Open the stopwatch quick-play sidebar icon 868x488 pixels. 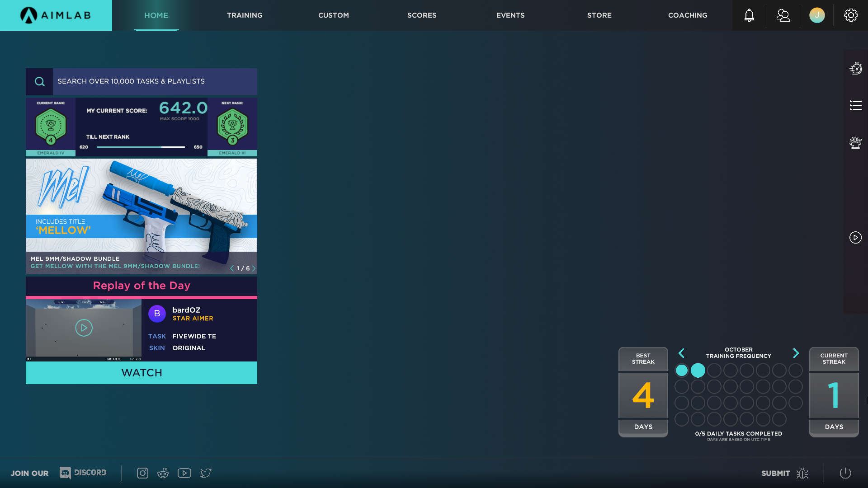[855, 68]
